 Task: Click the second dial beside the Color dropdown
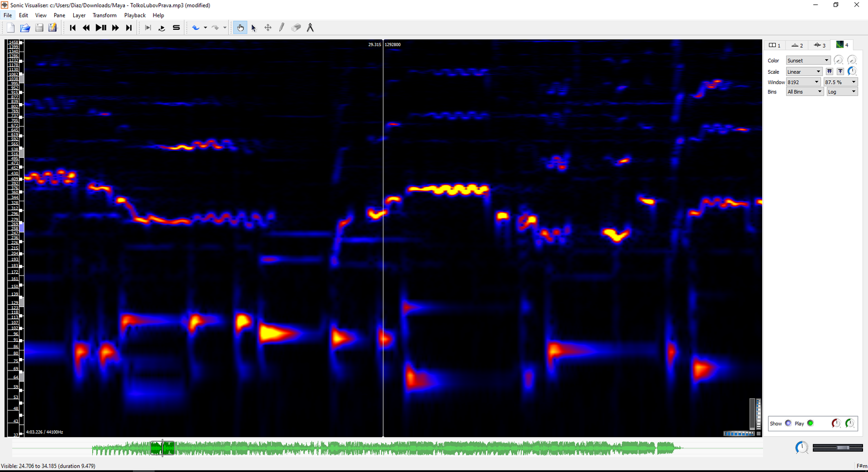pyautogui.click(x=852, y=60)
